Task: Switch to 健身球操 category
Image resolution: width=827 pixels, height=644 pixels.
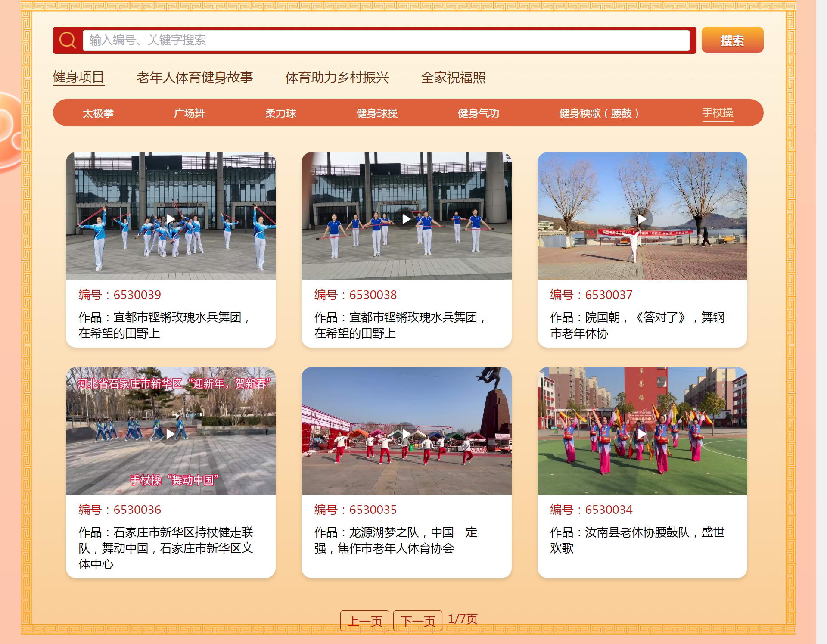Action: coord(377,113)
